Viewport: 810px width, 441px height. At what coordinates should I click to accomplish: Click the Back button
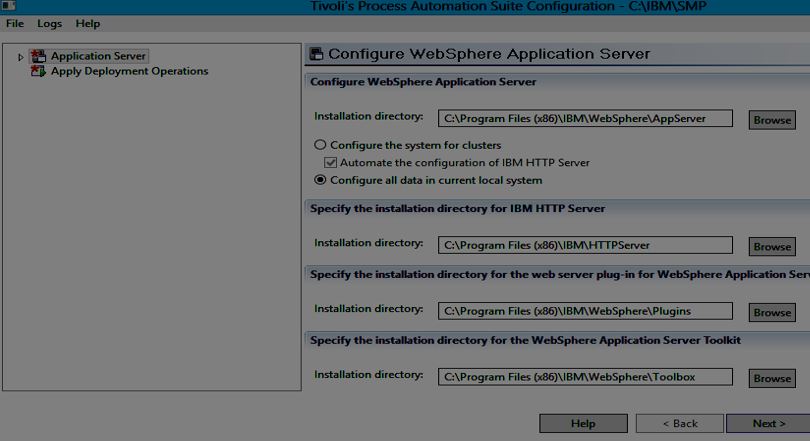(x=680, y=423)
